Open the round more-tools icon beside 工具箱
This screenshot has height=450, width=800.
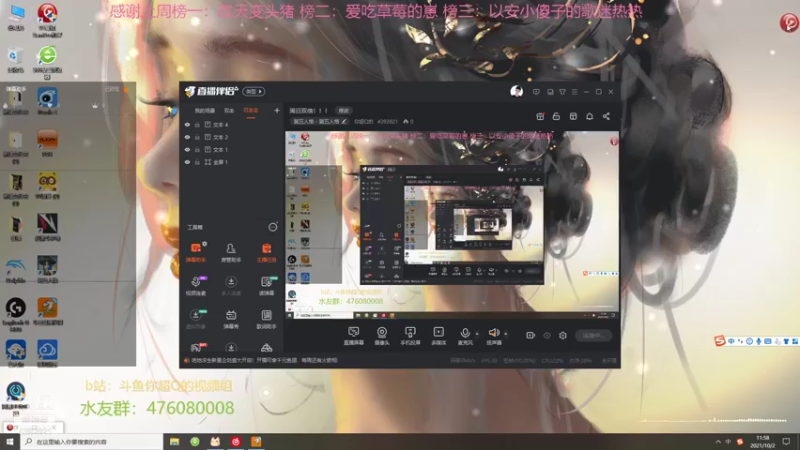coord(273,227)
